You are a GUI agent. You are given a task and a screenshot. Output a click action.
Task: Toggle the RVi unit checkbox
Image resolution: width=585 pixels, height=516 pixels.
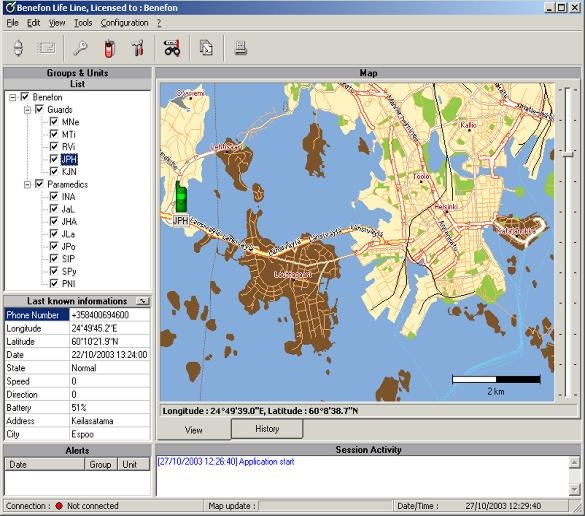pyautogui.click(x=54, y=146)
